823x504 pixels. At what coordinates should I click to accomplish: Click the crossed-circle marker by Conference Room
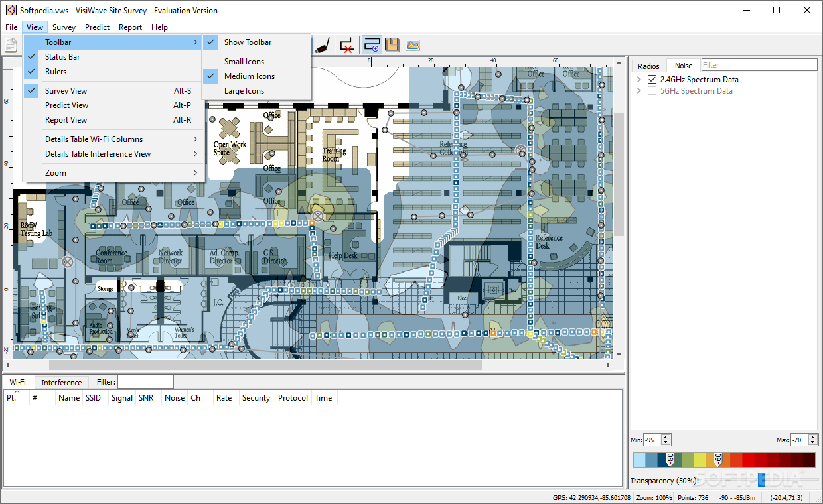pos(67,262)
